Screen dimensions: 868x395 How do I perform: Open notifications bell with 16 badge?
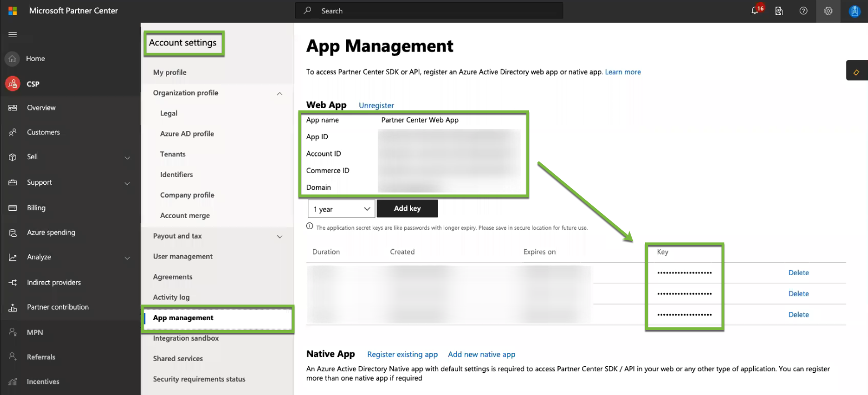click(756, 11)
